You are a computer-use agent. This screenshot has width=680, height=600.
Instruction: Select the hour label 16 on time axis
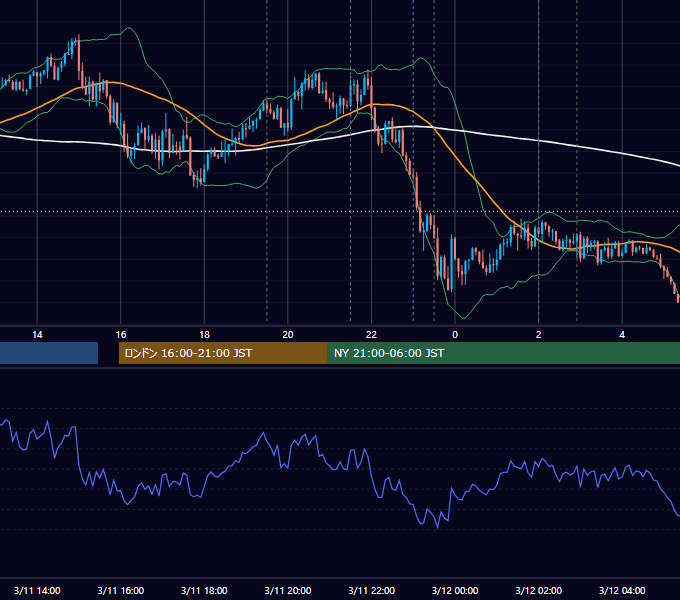coord(121,335)
